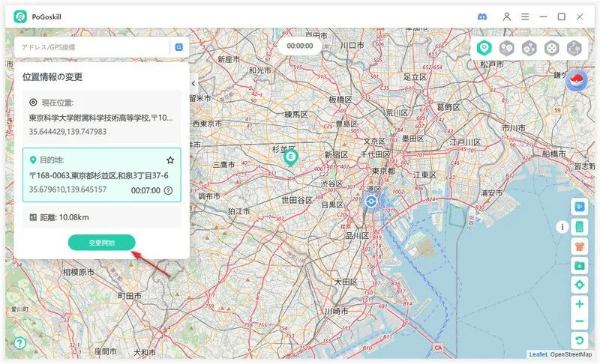Click the PoGoskill app logo
Image resolution: width=600 pixels, height=364 pixels.
20,16
